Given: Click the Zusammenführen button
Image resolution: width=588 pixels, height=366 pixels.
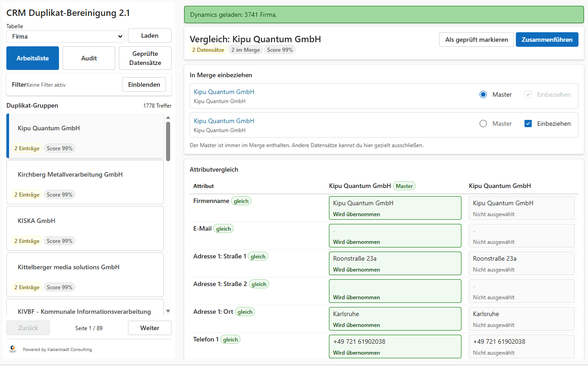Looking at the screenshot, I should coord(547,40).
